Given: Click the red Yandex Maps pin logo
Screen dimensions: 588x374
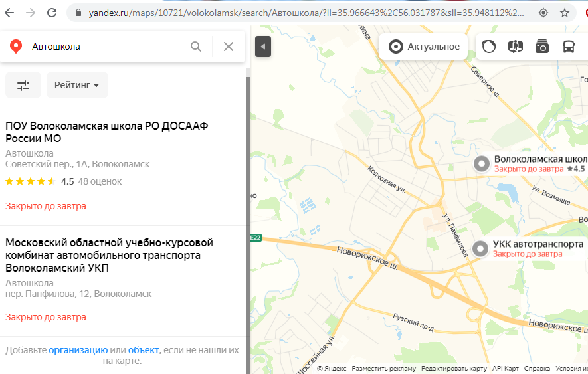Looking at the screenshot, I should (x=16, y=47).
